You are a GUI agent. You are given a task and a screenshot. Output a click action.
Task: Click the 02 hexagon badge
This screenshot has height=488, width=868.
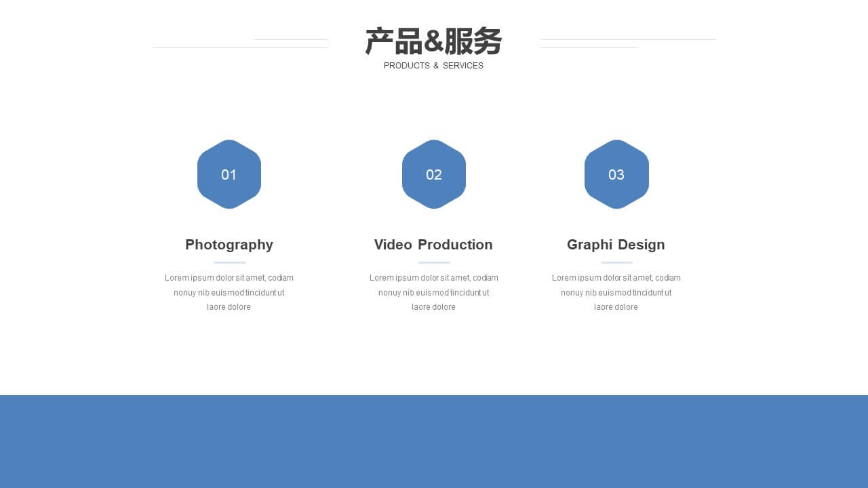pyautogui.click(x=434, y=174)
